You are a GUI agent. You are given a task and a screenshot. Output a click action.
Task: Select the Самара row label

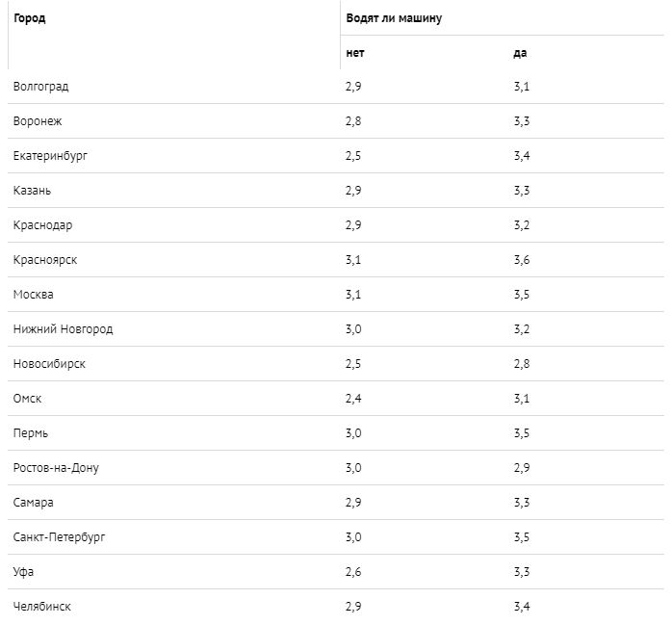[x=34, y=503]
